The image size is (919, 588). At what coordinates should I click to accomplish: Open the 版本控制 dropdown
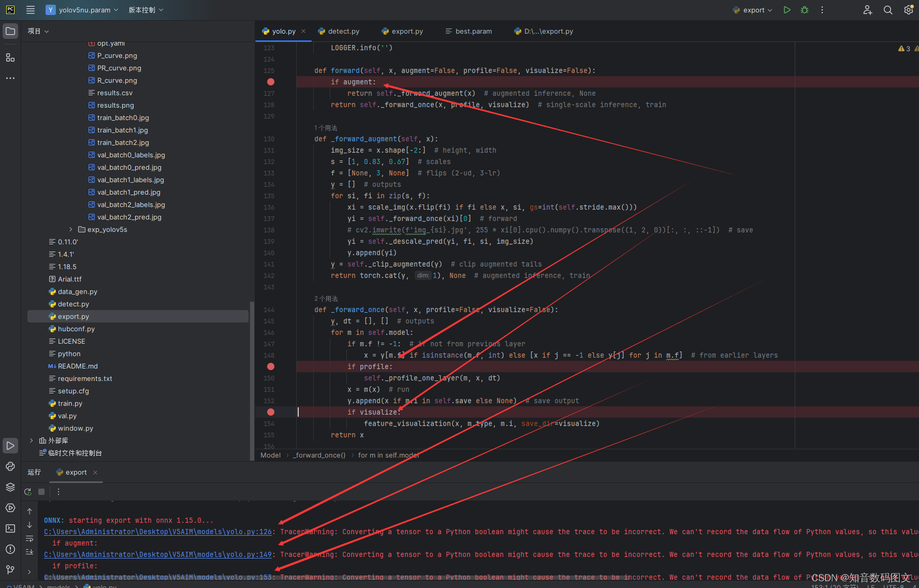pos(145,9)
